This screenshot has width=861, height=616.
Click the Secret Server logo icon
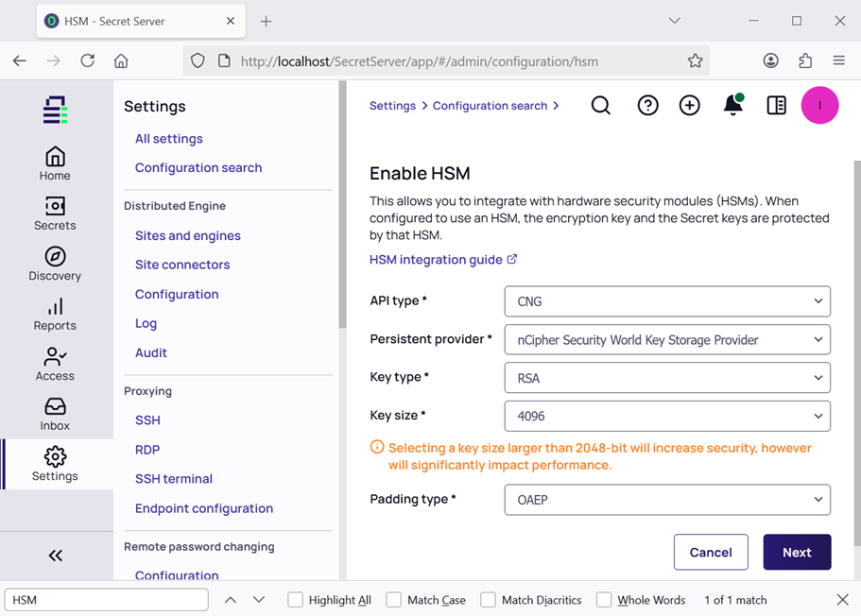55,110
